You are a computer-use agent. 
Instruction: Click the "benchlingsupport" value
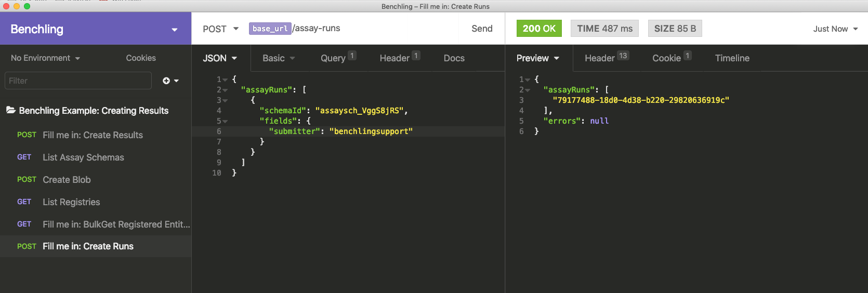371,131
